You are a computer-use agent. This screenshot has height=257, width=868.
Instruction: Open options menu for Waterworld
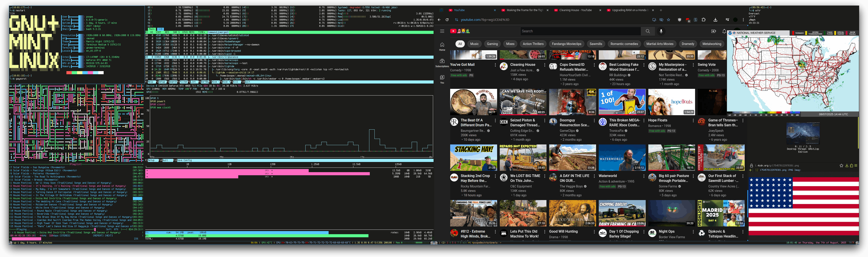(x=644, y=176)
